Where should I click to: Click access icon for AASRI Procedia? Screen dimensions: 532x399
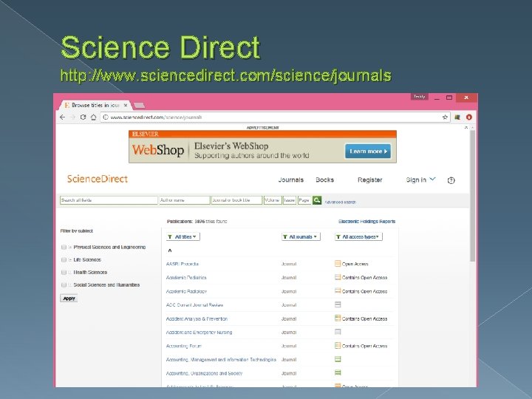(x=338, y=263)
